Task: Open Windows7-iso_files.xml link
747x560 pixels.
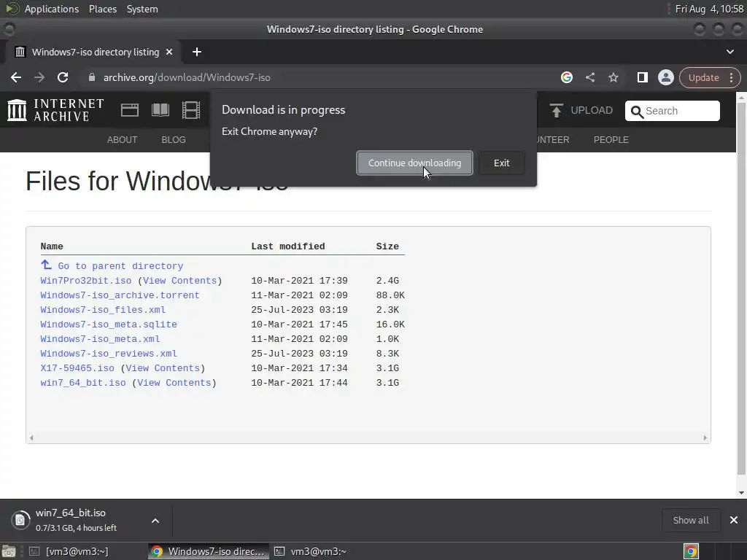Action: pyautogui.click(x=103, y=310)
